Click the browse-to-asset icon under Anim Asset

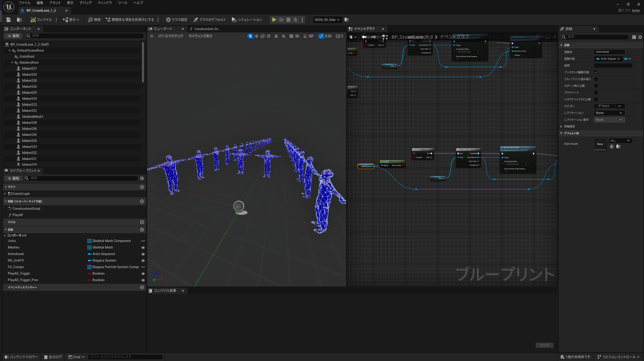(x=618, y=147)
